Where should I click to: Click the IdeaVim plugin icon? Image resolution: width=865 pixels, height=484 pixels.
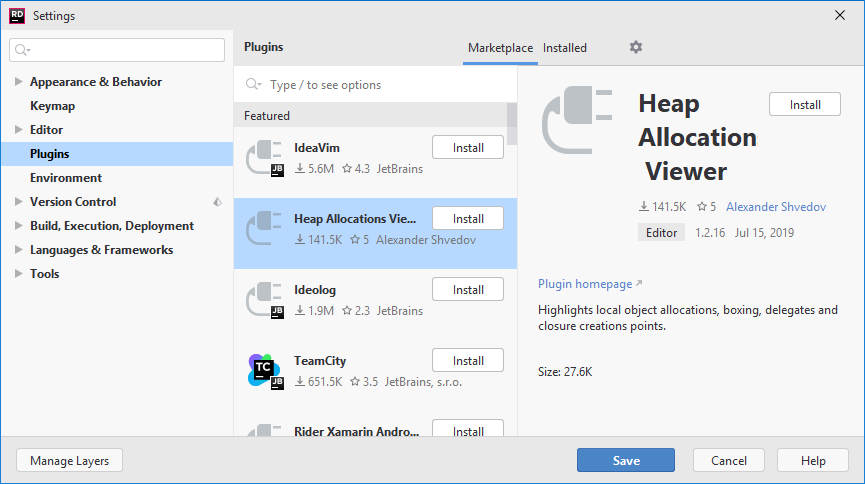click(265, 158)
